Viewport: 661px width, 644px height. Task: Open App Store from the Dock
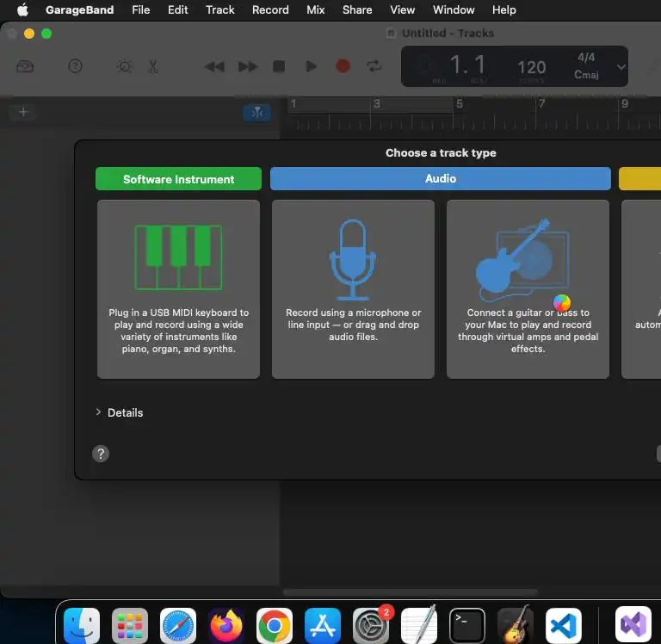(323, 626)
